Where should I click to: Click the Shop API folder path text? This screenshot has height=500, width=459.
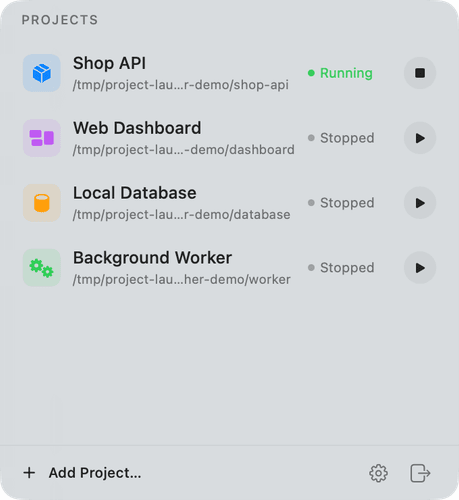click(181, 85)
